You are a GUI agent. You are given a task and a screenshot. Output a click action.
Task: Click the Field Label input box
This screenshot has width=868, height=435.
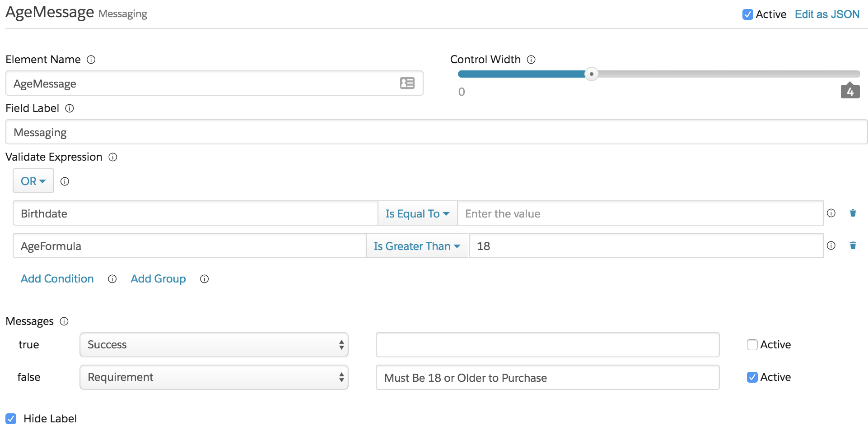(x=436, y=132)
